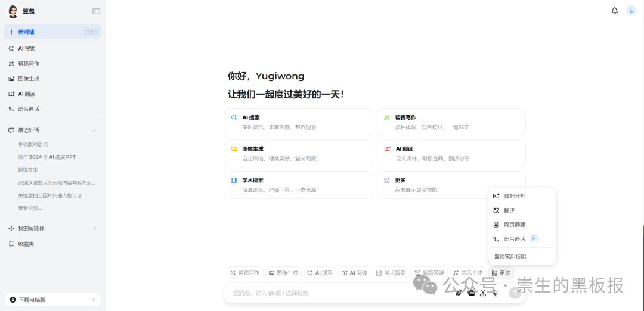Select the 帮我写作 skill card
This screenshot has height=311, width=644.
(x=451, y=122)
